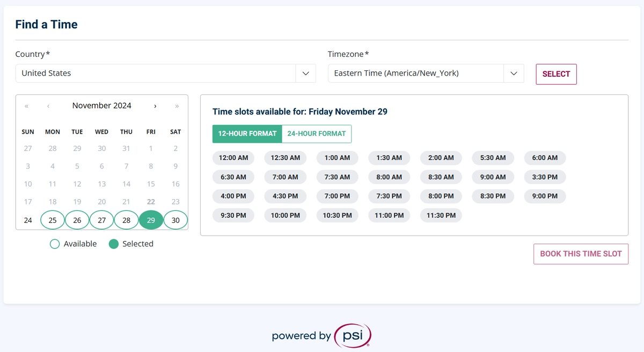Expand the Timezone dropdown arrow
Viewport: 644px width, 352px height.
click(x=514, y=74)
